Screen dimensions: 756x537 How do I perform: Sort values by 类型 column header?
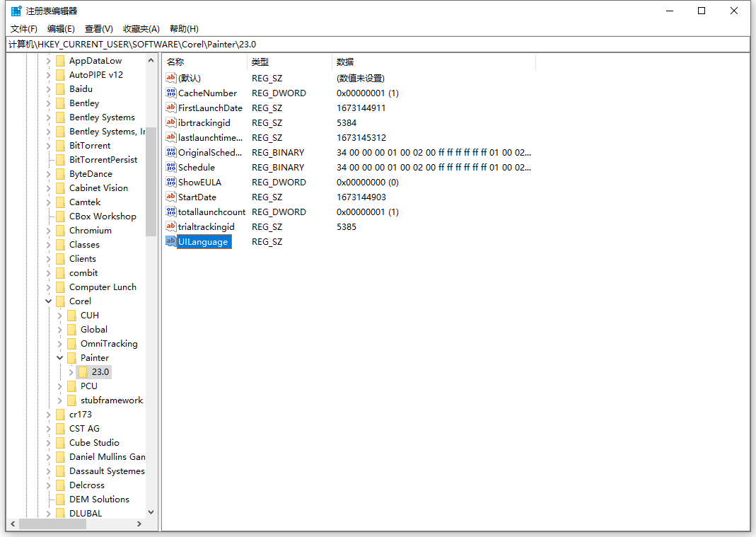point(290,62)
